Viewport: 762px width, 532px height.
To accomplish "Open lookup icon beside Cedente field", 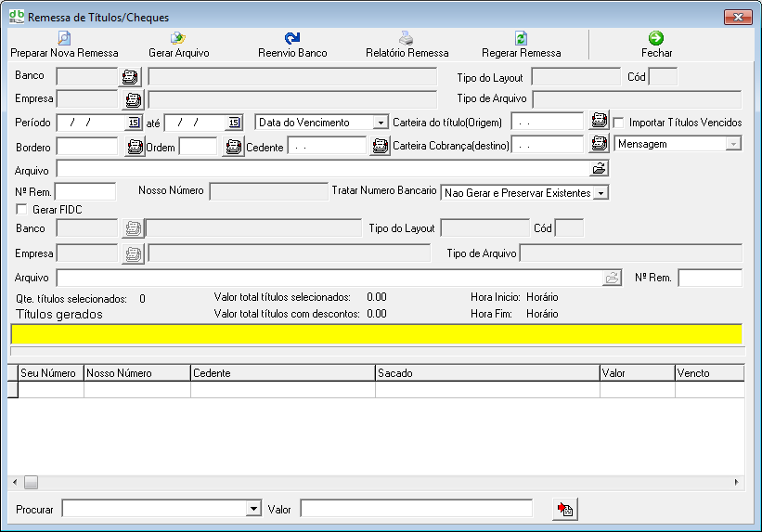I will 380,147.
